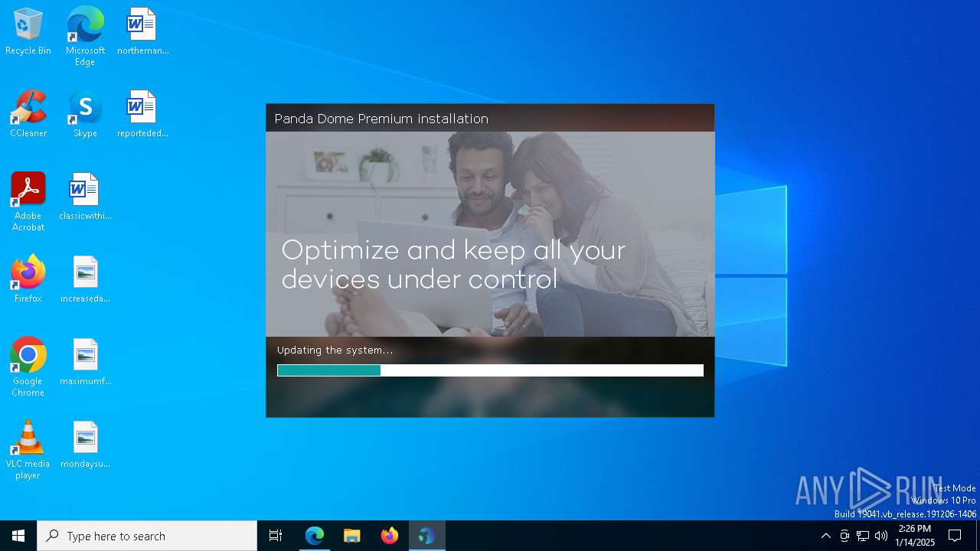Click 'Optimize and keep all your devices' headline
The image size is (980, 551).
(453, 265)
